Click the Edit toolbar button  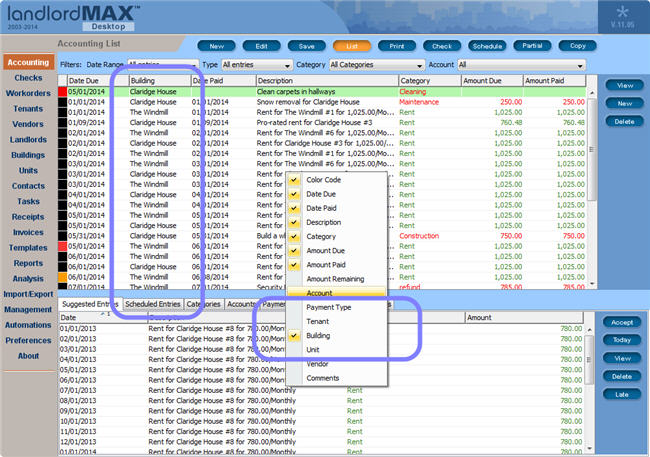coord(261,46)
